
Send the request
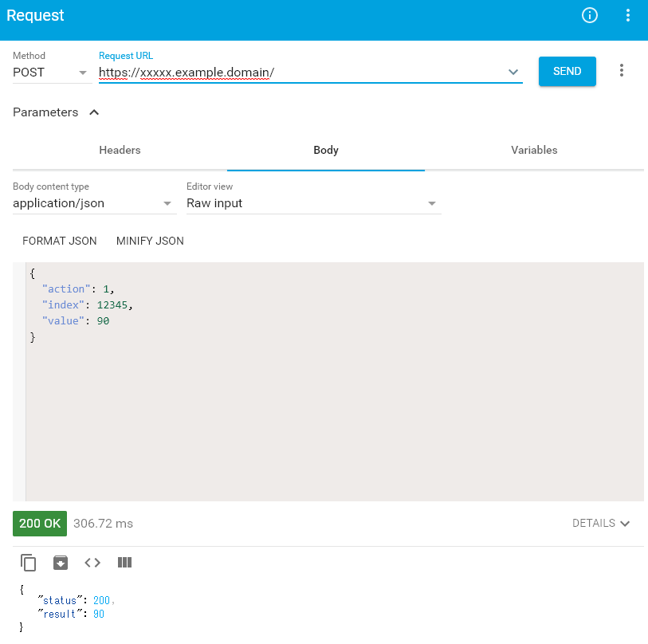pos(567,71)
